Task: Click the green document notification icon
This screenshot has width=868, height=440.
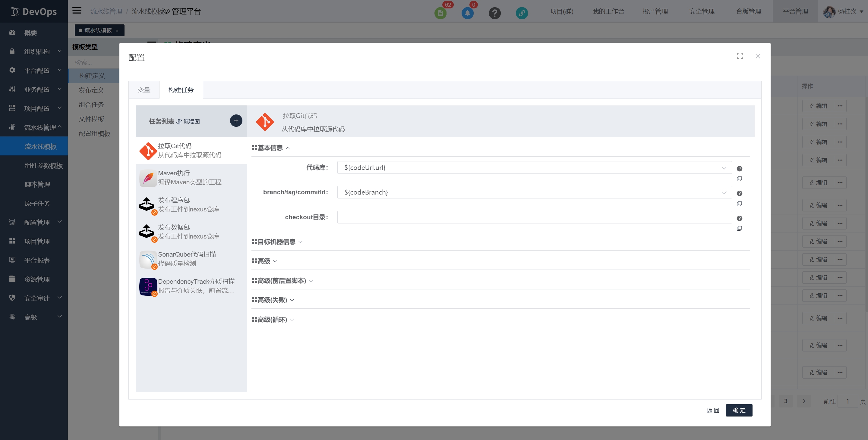Action: pos(440,13)
